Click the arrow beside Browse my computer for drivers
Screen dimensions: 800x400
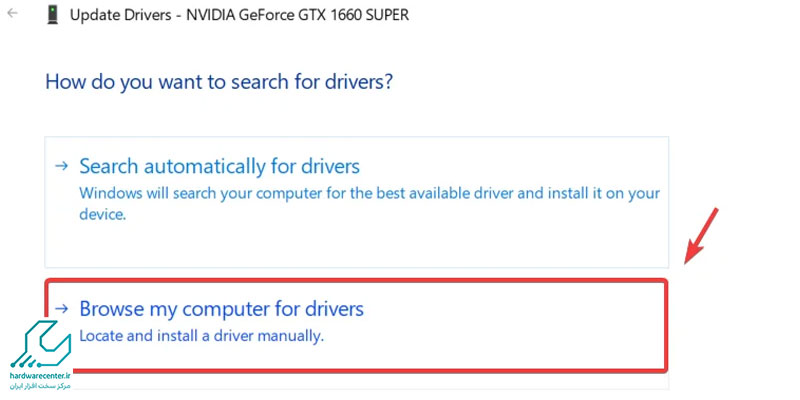pyautogui.click(x=62, y=308)
